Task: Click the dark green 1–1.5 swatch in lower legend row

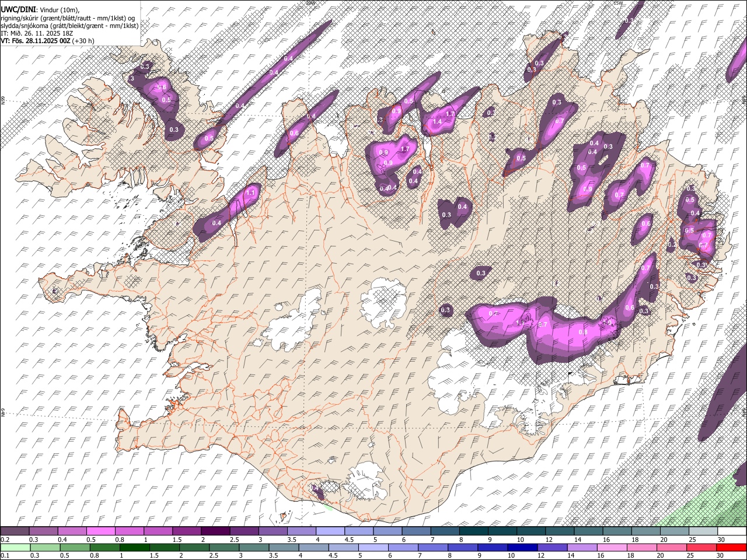Action: 135,548
